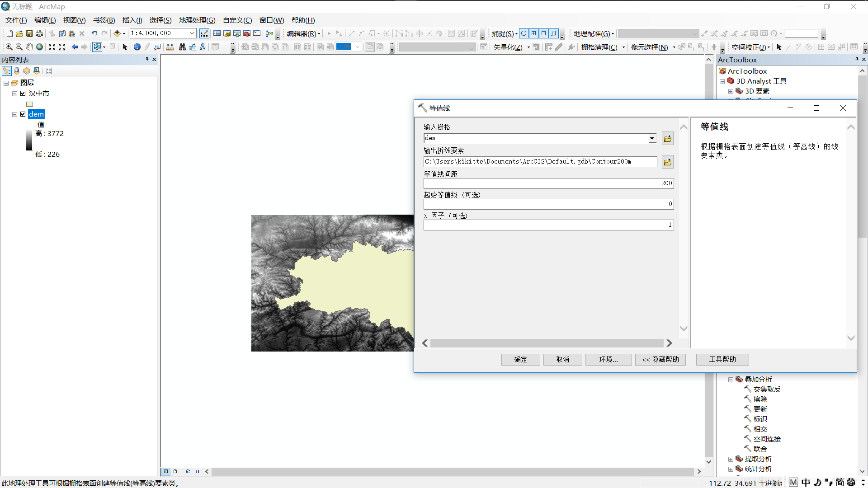Viewport: 868px width, 488px height.
Task: Open the ModelBuilder window
Action: (x=269, y=33)
